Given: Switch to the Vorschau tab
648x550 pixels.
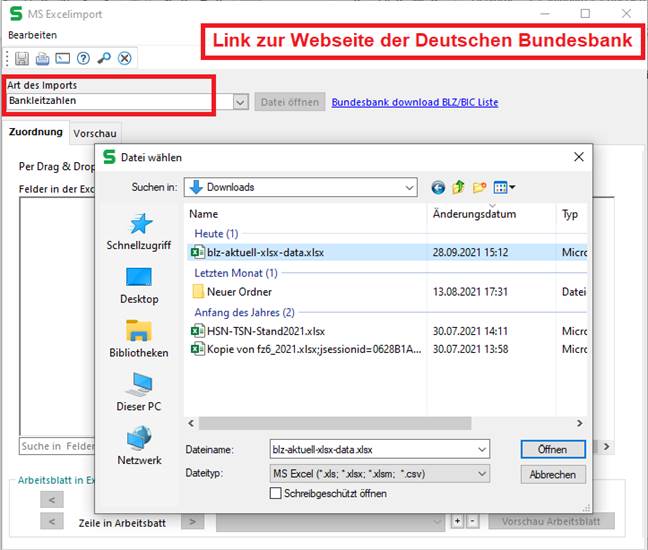Looking at the screenshot, I should pyautogui.click(x=95, y=133).
